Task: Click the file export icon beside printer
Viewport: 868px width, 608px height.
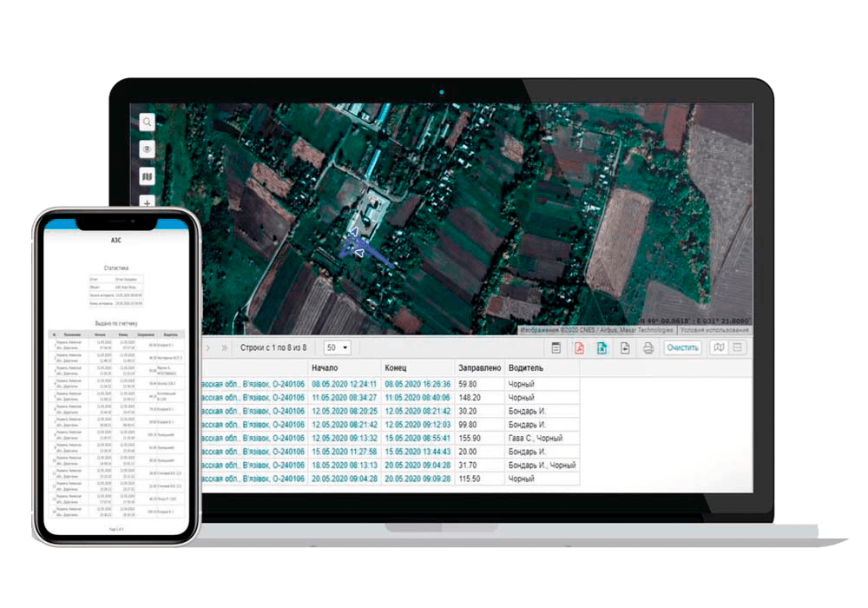Action: click(x=624, y=348)
